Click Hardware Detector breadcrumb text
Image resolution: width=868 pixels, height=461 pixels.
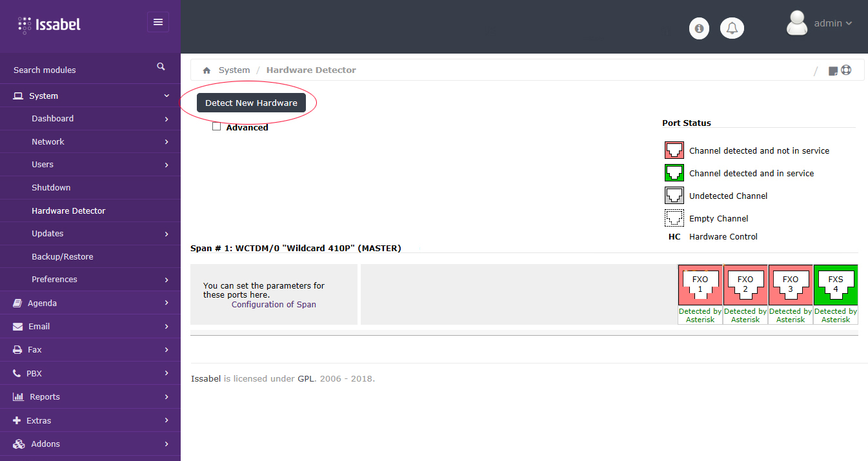coord(311,70)
